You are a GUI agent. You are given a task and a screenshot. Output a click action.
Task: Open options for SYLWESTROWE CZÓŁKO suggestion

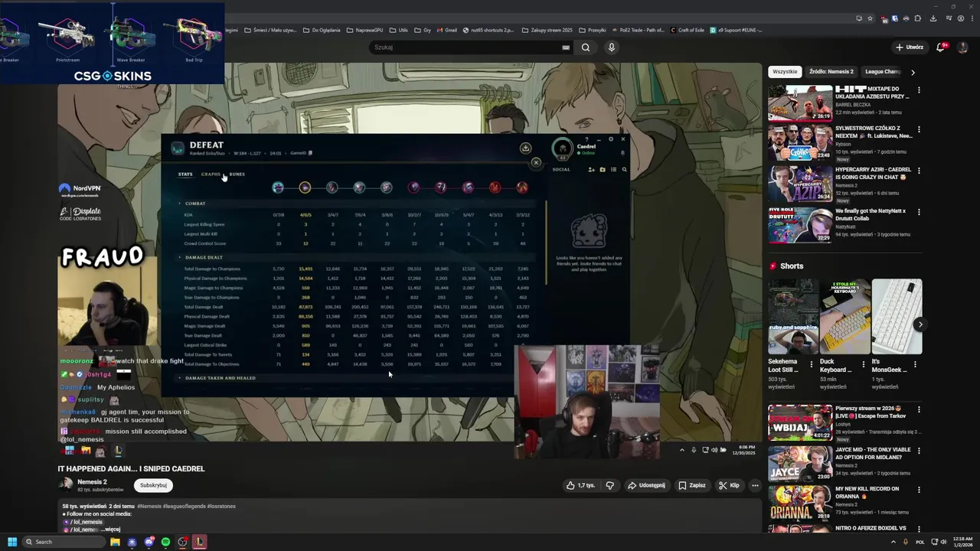pyautogui.click(x=919, y=129)
